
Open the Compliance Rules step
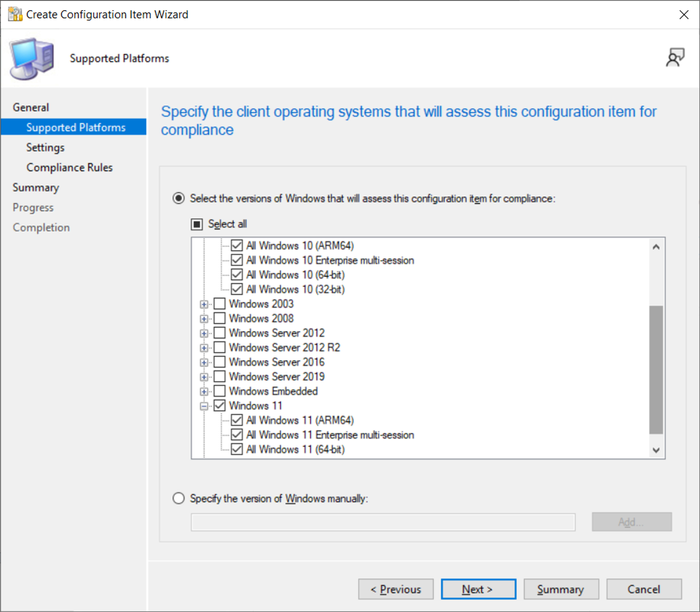coord(70,167)
